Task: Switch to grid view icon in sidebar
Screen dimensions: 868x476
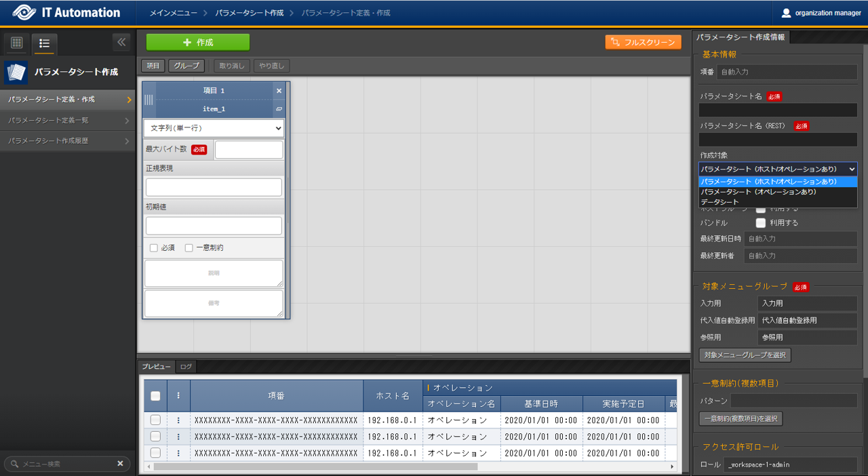Action: [17, 43]
